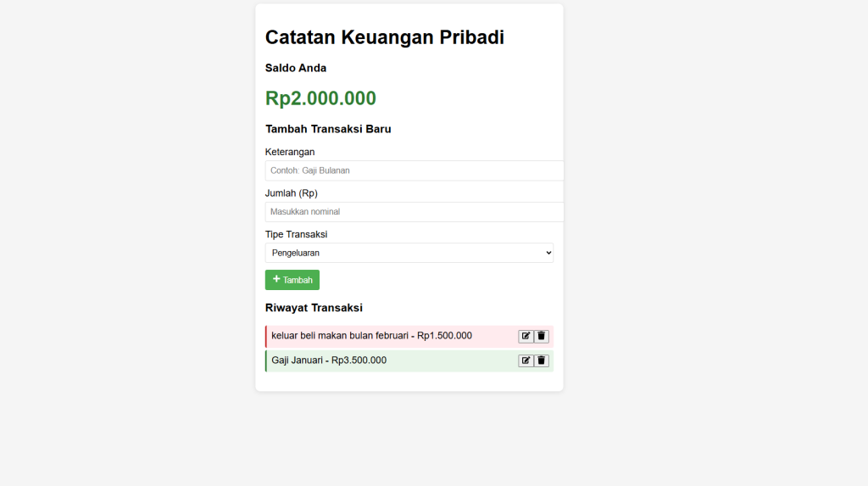Click the Tambah button label text
Viewport: 868px width, 486px height.
pos(298,281)
